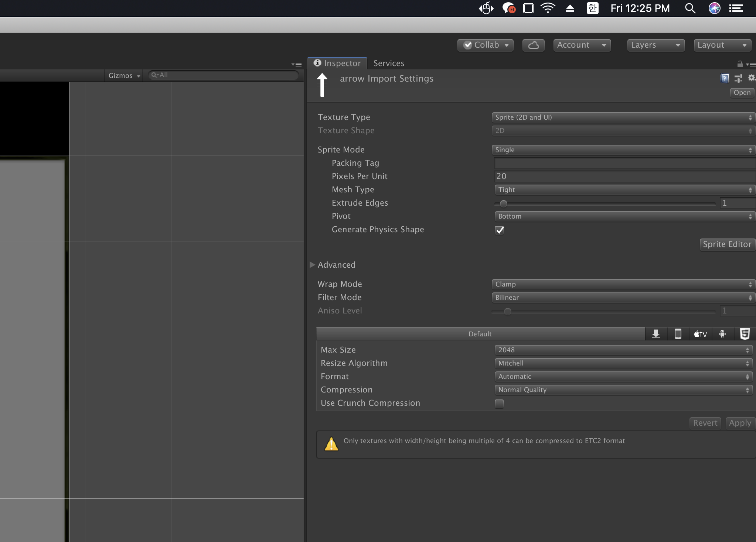Select the iPhone platform override tab
The height and width of the screenshot is (542, 756).
tap(678, 334)
